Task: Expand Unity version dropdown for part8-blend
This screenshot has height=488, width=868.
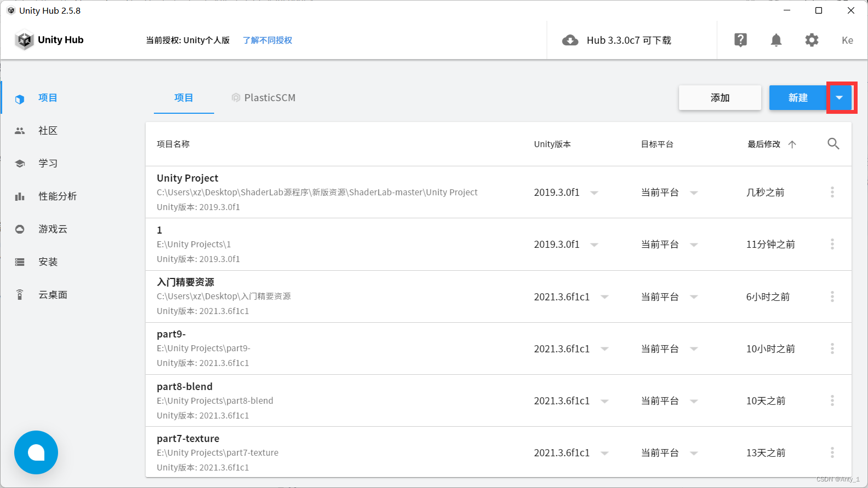Action: (605, 401)
